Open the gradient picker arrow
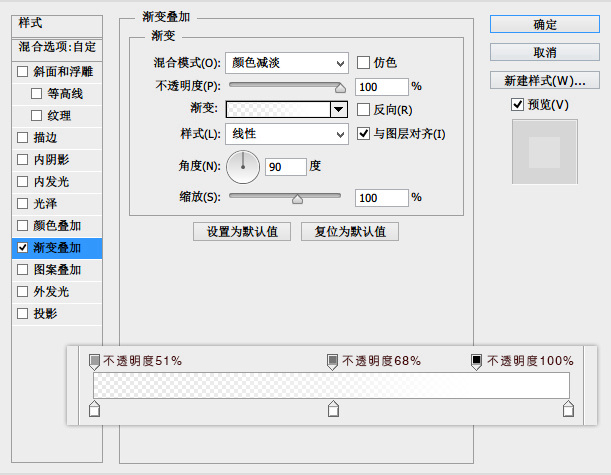 coord(339,109)
